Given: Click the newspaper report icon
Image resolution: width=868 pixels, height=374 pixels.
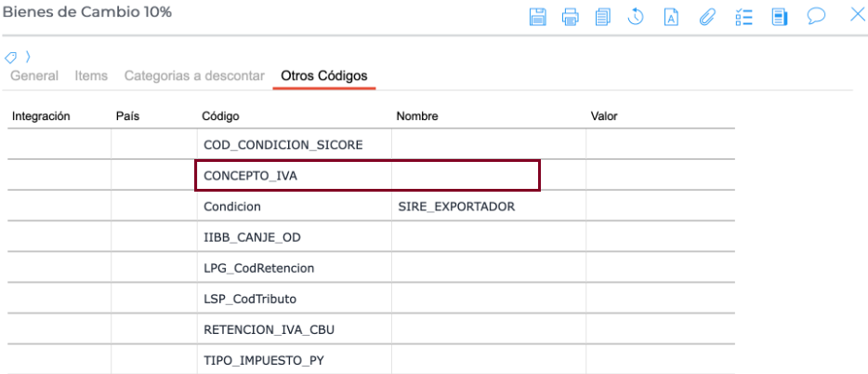Looking at the screenshot, I should tap(780, 16).
